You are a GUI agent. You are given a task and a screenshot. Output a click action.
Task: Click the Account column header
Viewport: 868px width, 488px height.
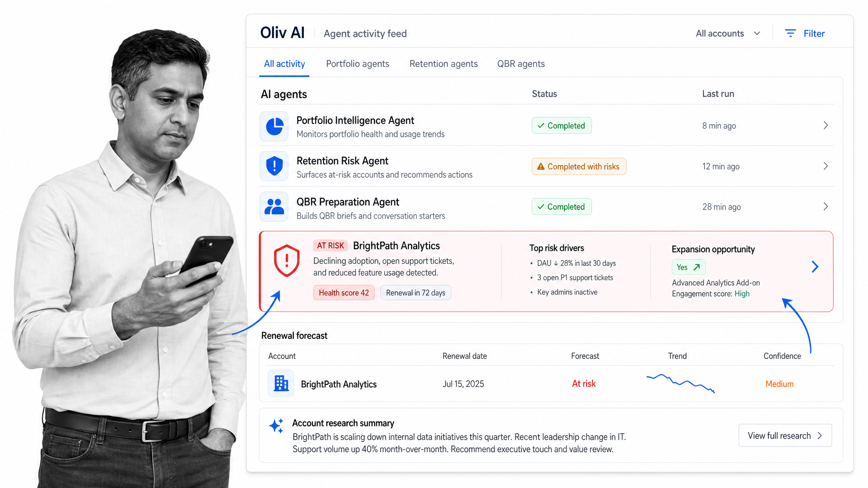coord(282,356)
